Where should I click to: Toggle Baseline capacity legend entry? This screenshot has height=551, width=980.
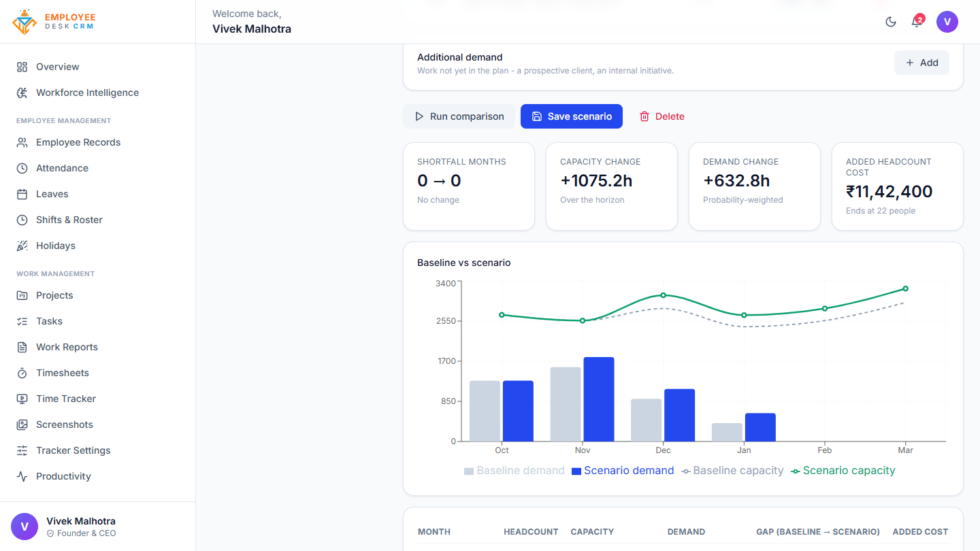point(732,471)
